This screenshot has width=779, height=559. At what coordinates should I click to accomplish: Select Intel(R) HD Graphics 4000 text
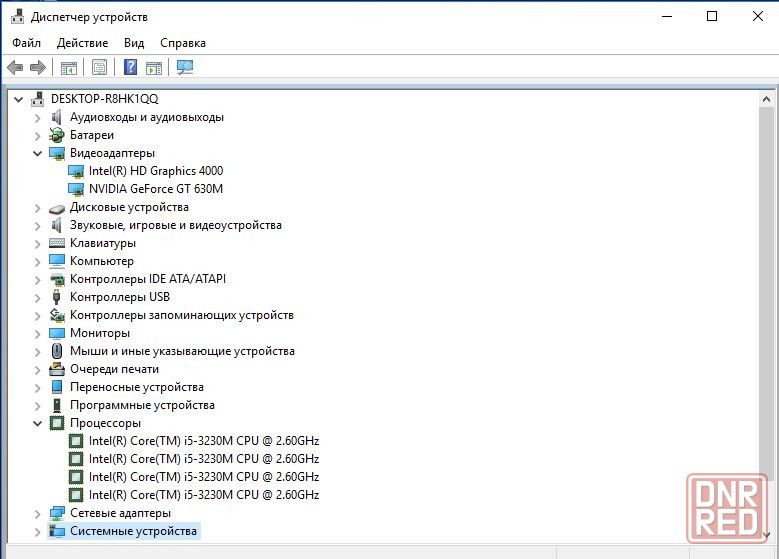(156, 171)
